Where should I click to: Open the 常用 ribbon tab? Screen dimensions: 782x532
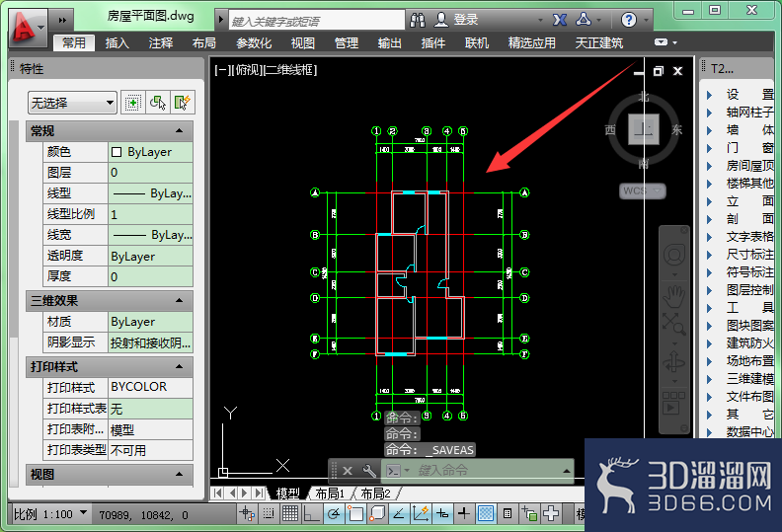[73, 42]
